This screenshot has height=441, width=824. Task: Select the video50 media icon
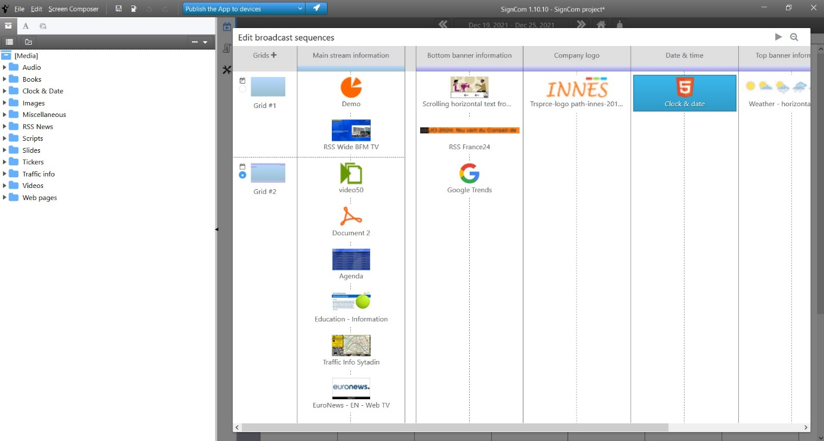coord(351,173)
